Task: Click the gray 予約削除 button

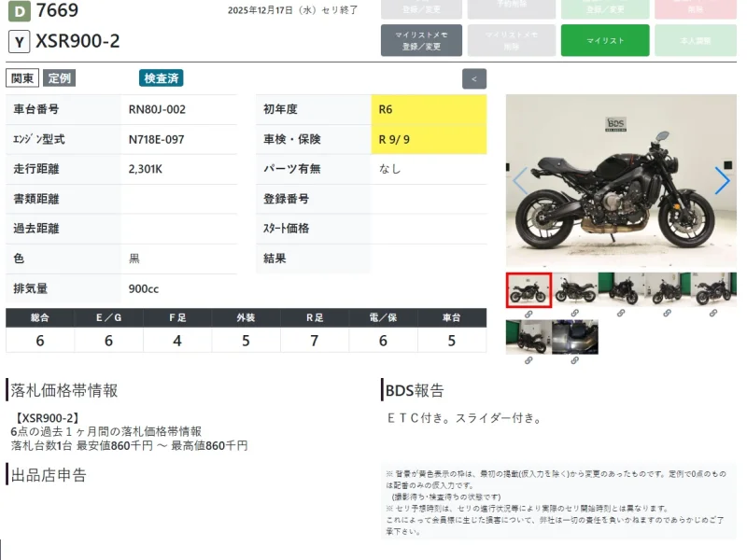Action: click(512, 9)
